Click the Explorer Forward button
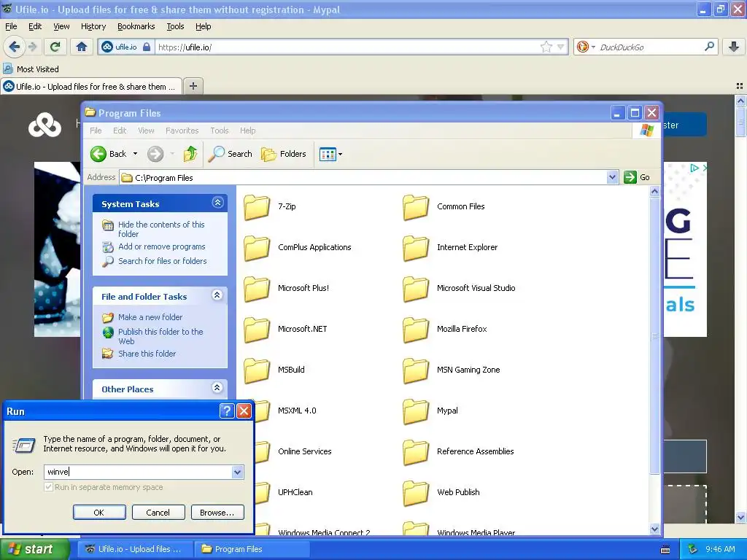 [x=155, y=154]
